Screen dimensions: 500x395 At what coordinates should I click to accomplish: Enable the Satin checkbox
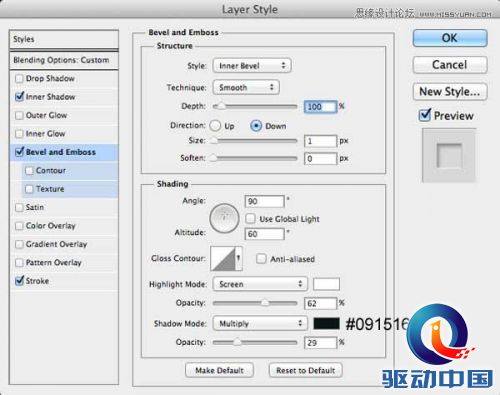click(x=19, y=207)
